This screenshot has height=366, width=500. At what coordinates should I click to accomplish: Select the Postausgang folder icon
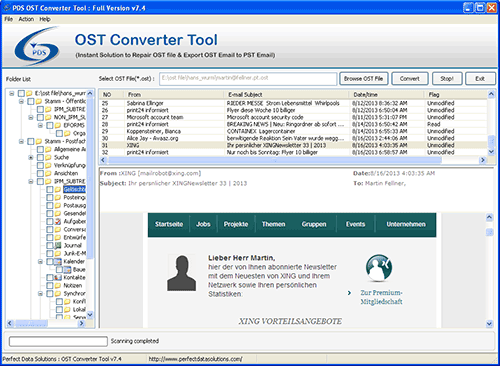coord(58,205)
